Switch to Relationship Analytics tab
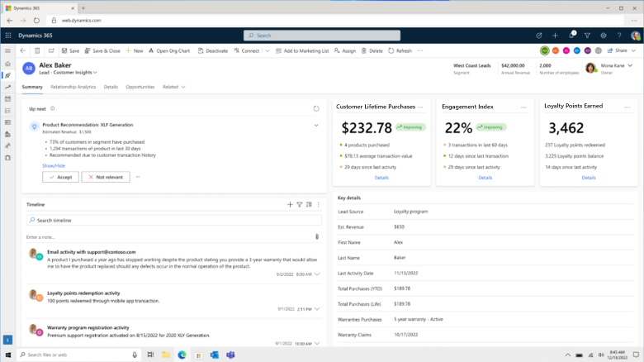 click(73, 87)
